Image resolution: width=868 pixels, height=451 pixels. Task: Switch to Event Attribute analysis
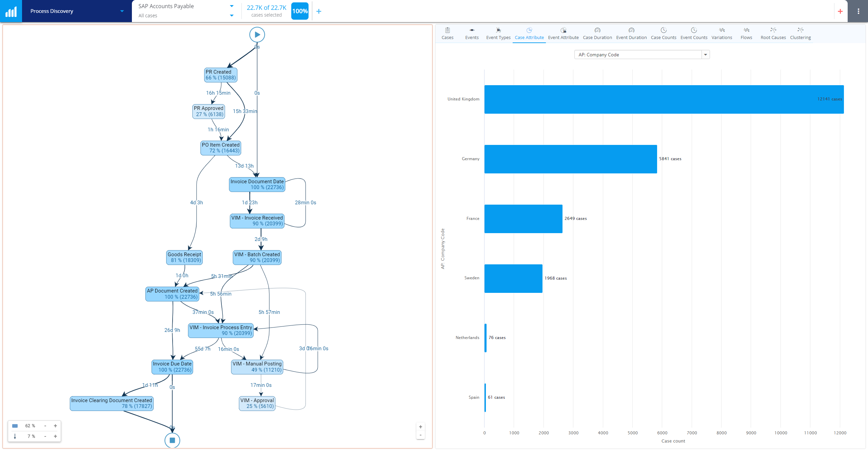tap(563, 33)
